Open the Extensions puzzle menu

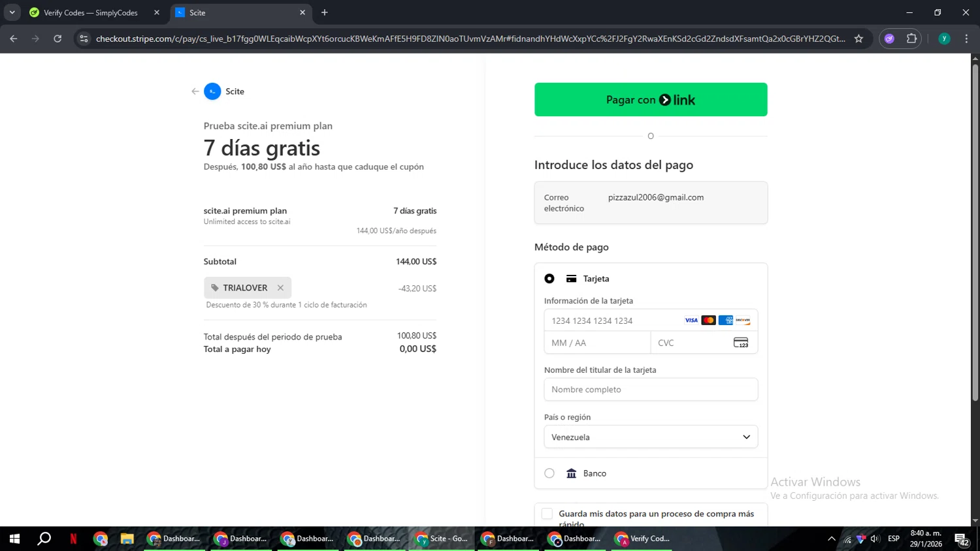(x=911, y=39)
